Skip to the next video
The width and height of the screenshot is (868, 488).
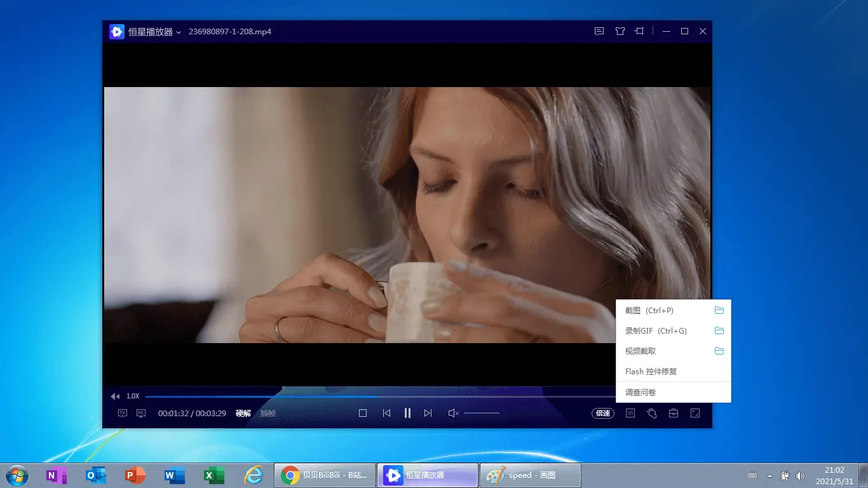click(428, 413)
